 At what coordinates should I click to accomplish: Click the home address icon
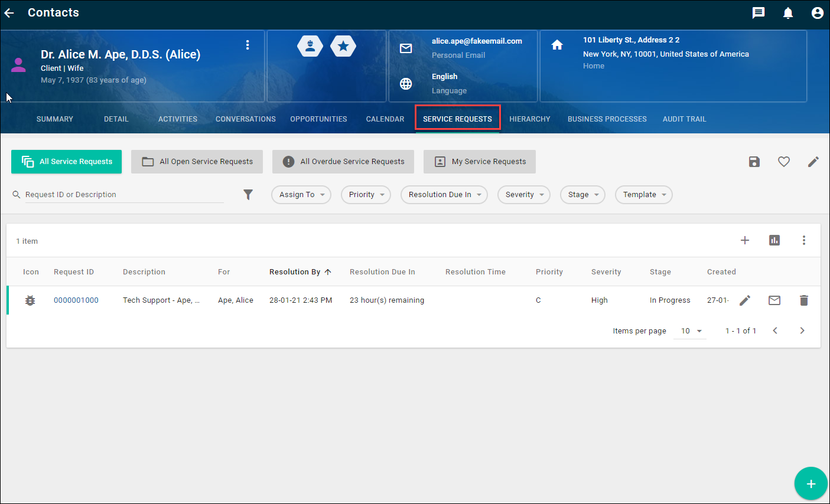coord(557,45)
